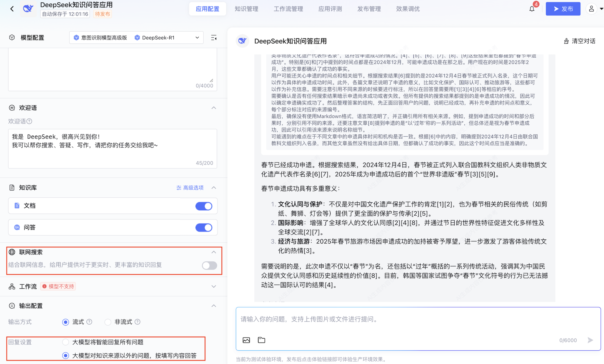604x364 pixels.
Task: Enable the 联网搜索 web search toggle
Action: pos(209,265)
